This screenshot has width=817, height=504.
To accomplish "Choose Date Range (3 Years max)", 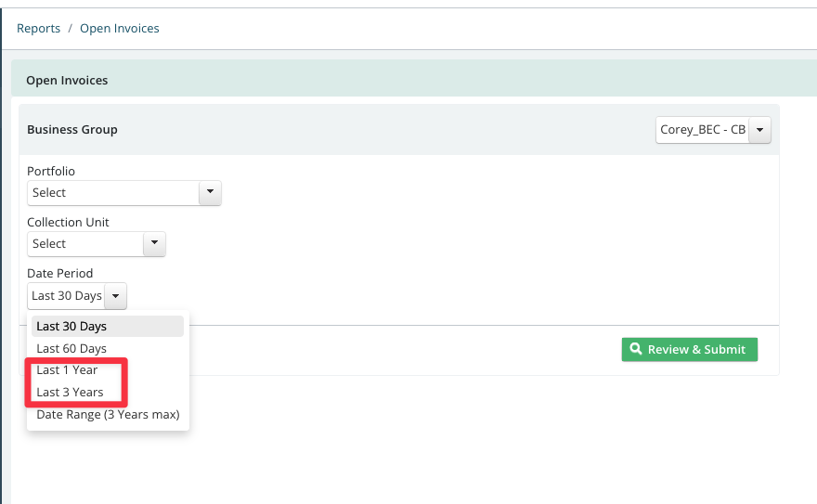I will pos(108,415).
